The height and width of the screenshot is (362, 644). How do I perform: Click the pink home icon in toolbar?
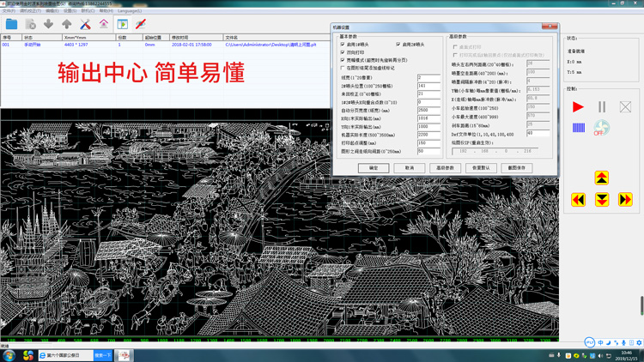click(x=103, y=24)
